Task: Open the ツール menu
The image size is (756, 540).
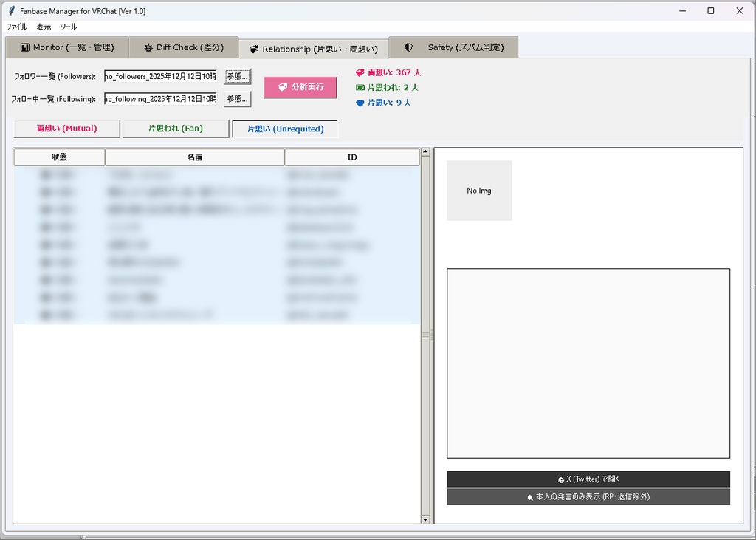Action: [68, 27]
